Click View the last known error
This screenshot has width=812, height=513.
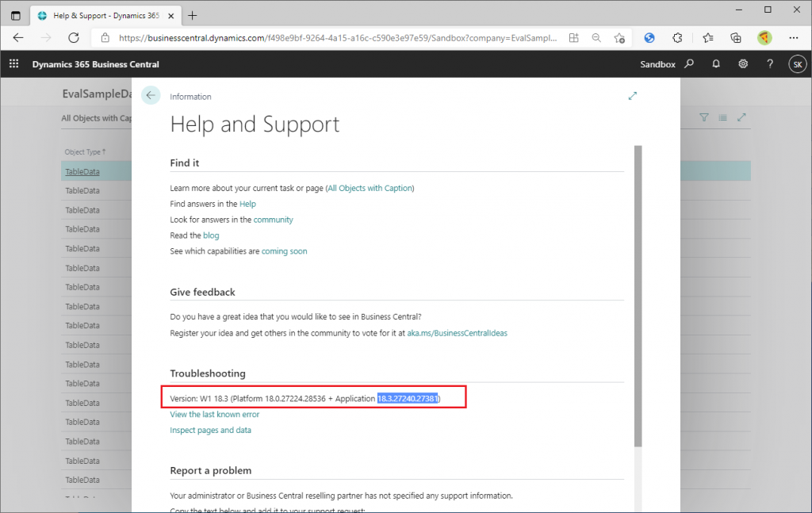click(214, 414)
